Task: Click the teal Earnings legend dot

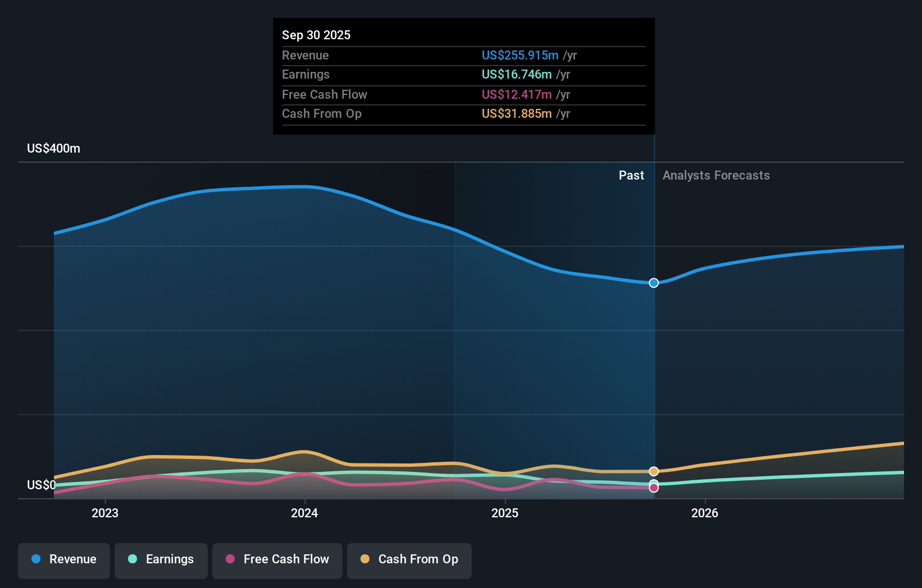Action: coord(131,559)
